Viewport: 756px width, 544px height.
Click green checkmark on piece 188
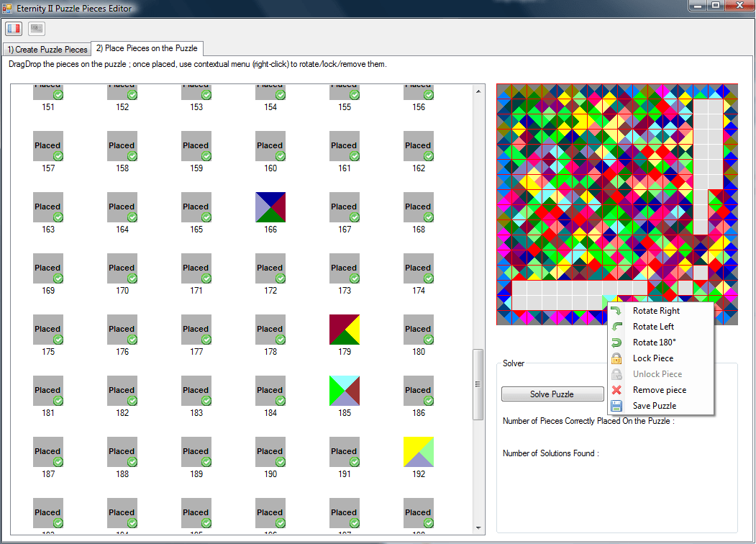pos(132,462)
